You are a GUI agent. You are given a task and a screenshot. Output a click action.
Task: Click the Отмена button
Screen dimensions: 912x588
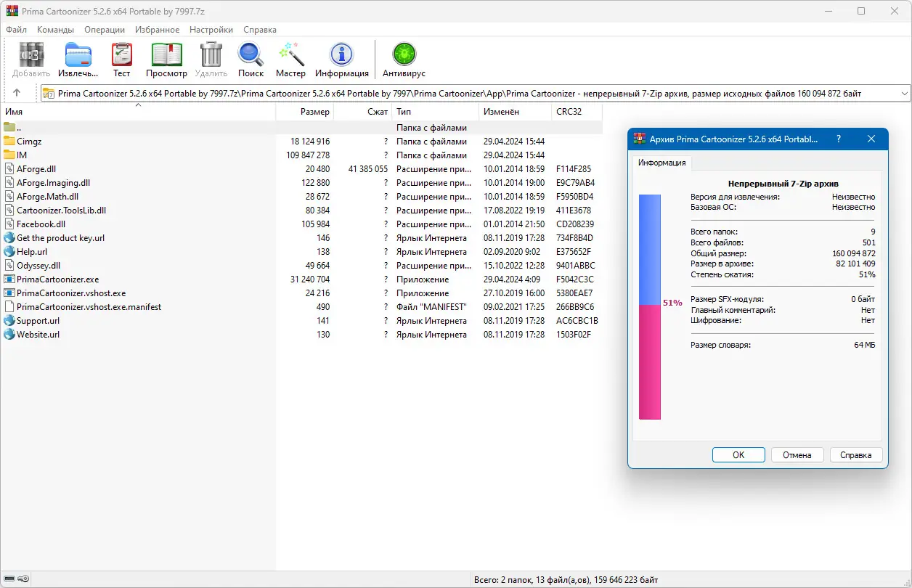797,455
